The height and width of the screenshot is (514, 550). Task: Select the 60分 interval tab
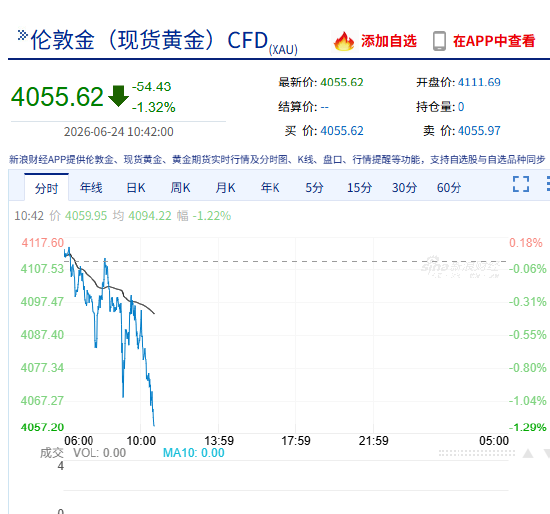pyautogui.click(x=449, y=188)
